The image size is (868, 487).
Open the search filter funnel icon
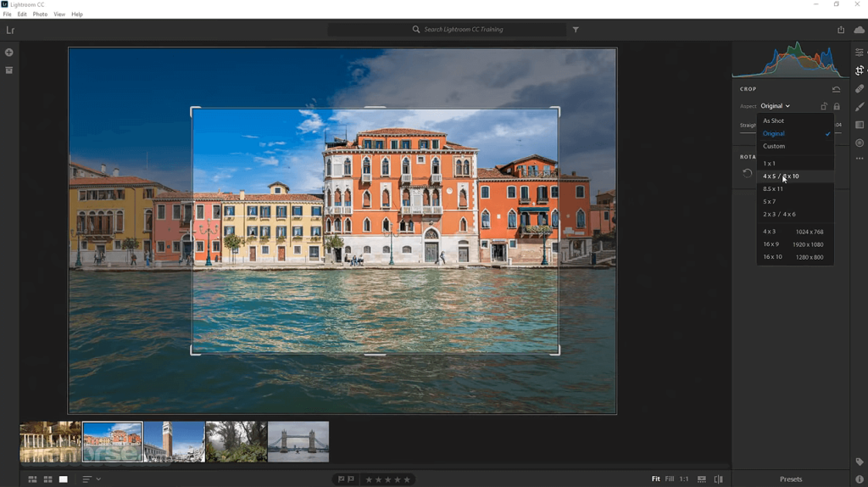pyautogui.click(x=576, y=30)
